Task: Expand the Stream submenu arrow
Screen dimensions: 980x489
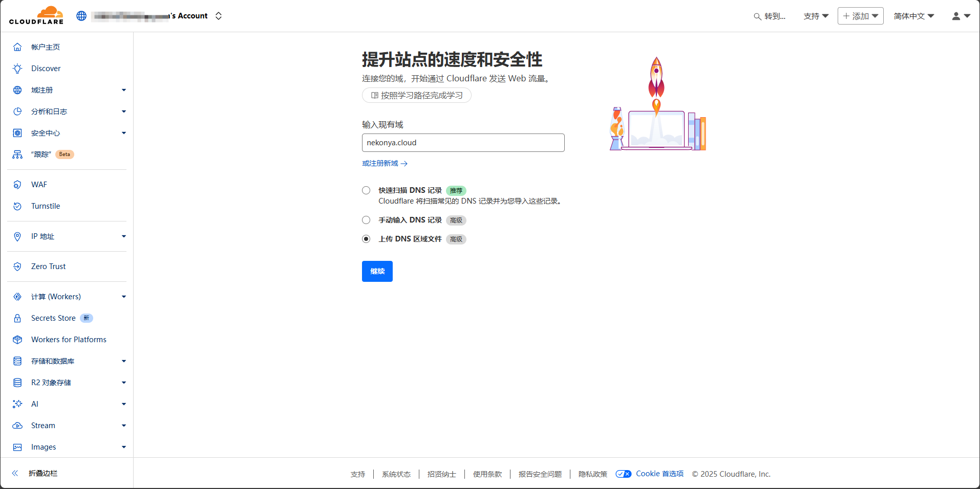Action: tap(124, 426)
